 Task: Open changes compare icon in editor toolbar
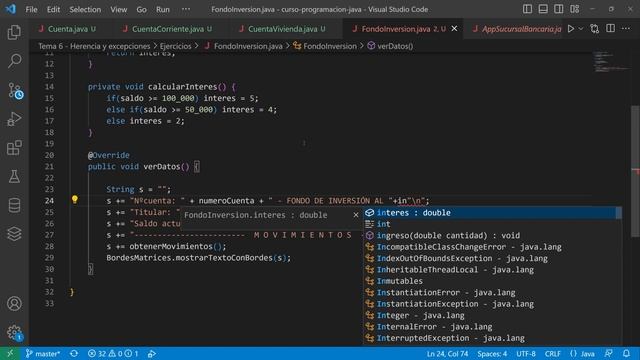click(x=595, y=29)
